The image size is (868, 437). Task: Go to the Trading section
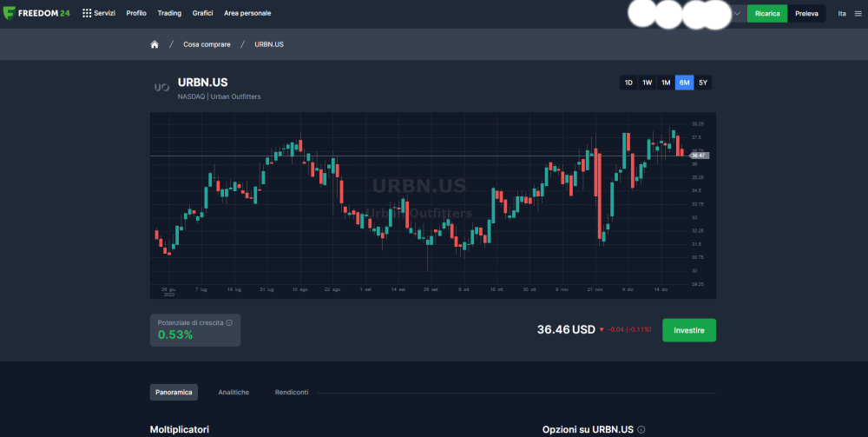(x=169, y=13)
